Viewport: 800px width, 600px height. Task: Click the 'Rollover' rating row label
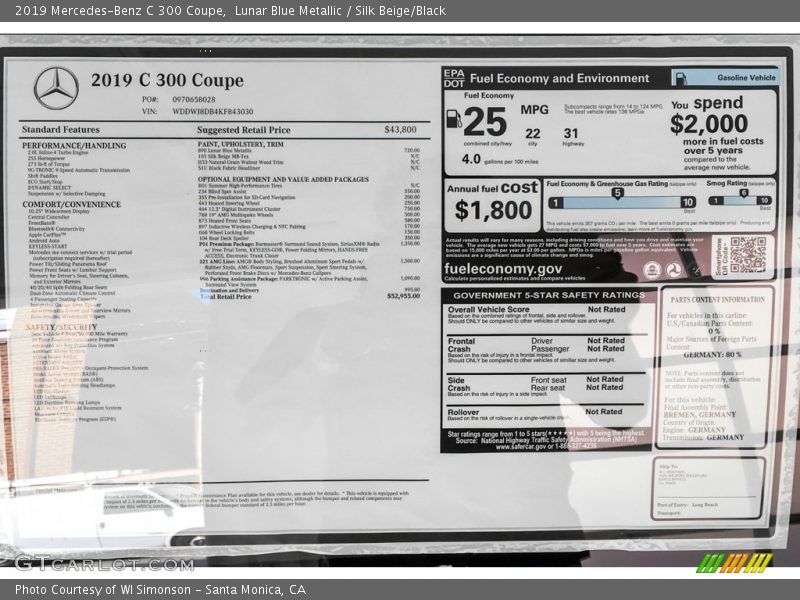point(463,412)
